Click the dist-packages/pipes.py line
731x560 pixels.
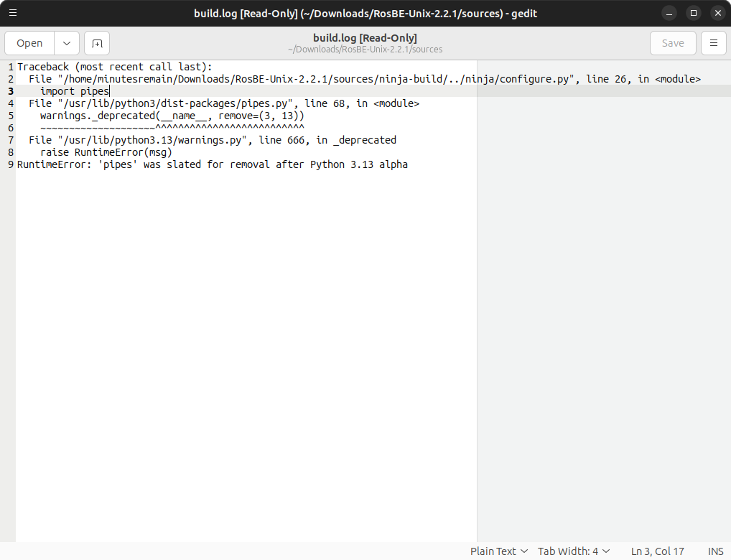[x=224, y=103]
